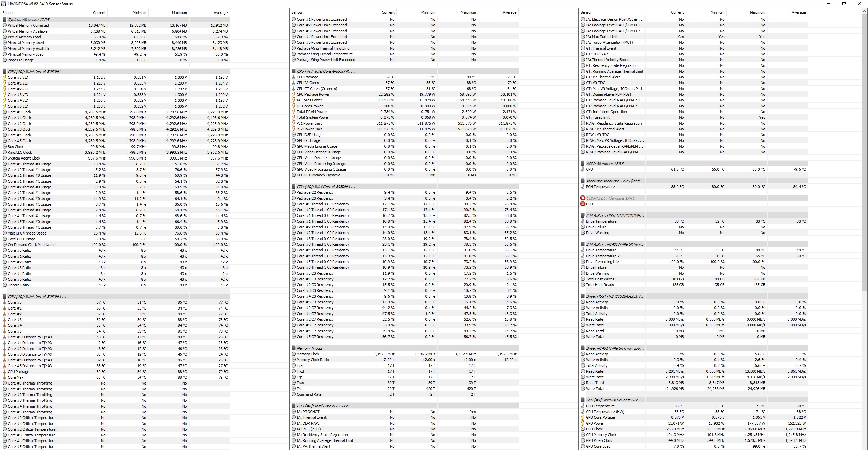Select the Command Rate row
Screen dimensions: 868x450
click(405, 394)
